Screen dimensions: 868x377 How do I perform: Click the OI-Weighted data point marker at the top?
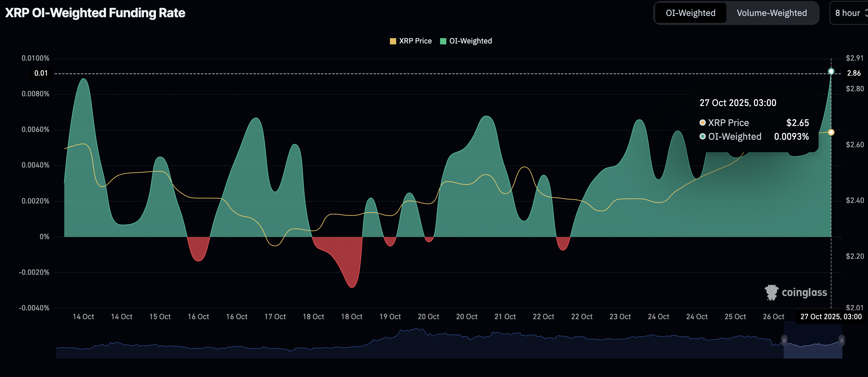click(831, 71)
